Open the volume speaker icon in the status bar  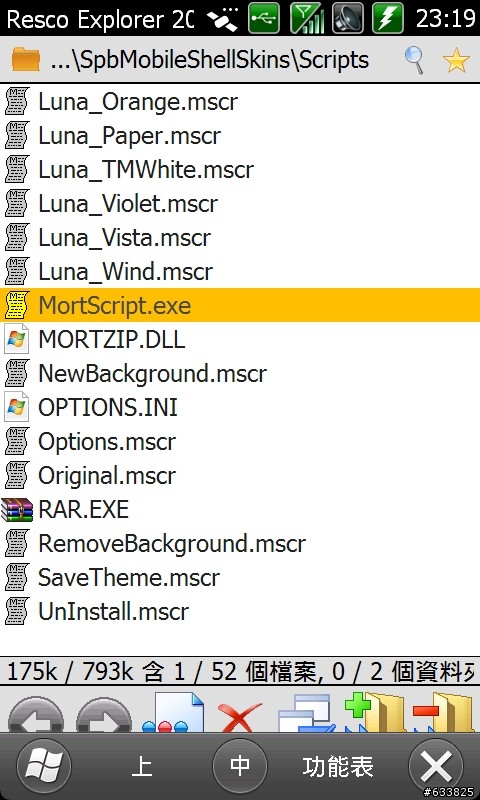(348, 18)
